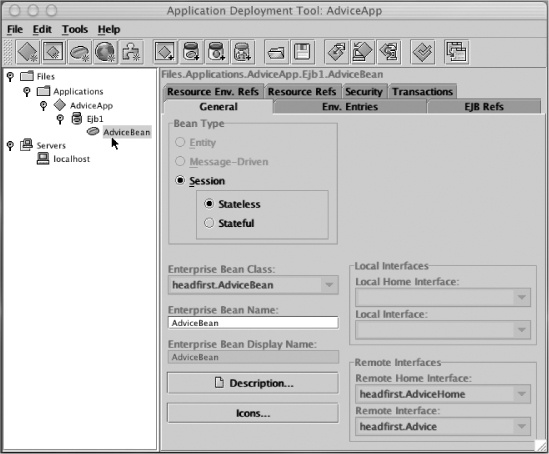Viewport: 549px width, 454px height.
Task: Open the Tools menu
Action: click(75, 29)
